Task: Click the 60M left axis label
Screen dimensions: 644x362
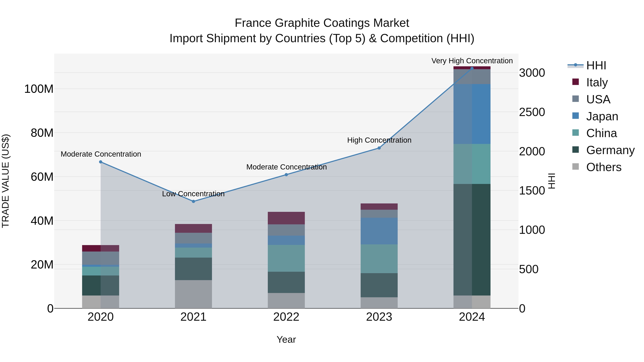Action: 42,177
